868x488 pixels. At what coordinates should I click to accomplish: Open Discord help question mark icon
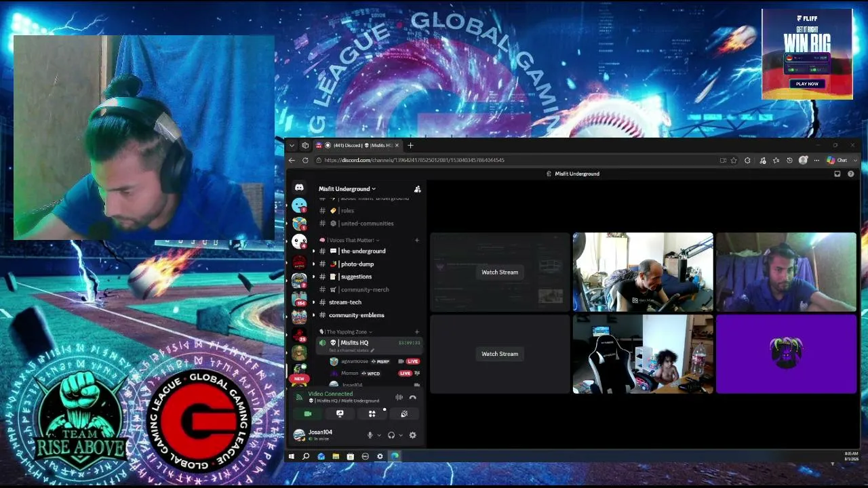tap(850, 174)
